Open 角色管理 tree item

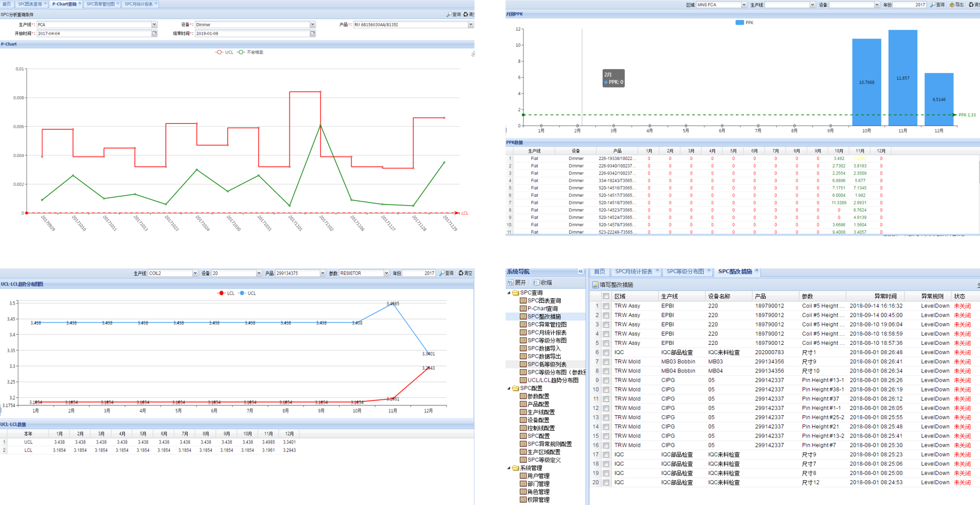(538, 492)
